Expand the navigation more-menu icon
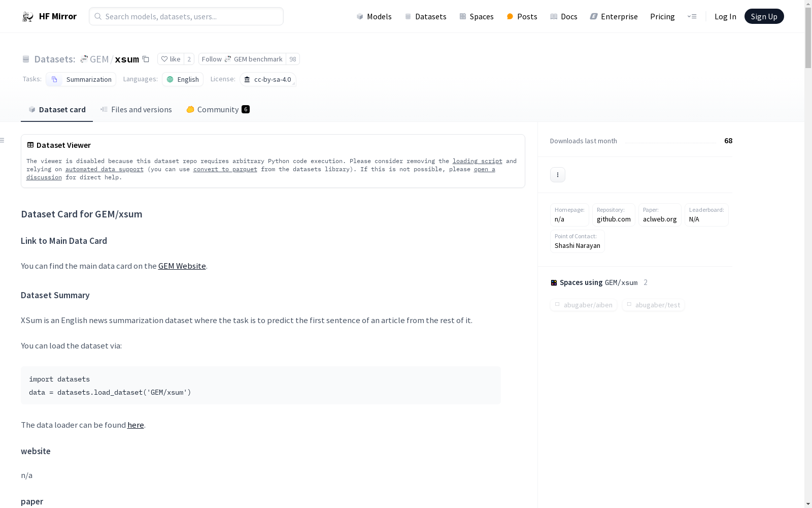 (x=692, y=16)
